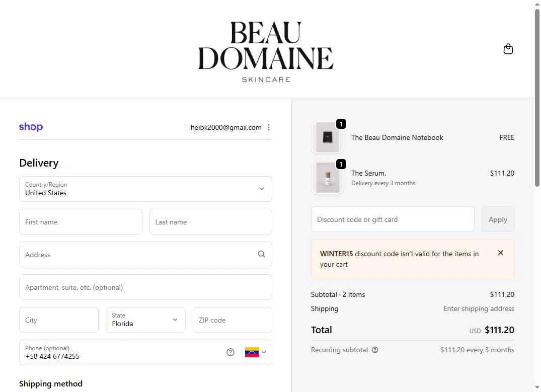Viewport: 541px width, 392px height.
Task: Click the Apply discount button
Action: (x=498, y=219)
